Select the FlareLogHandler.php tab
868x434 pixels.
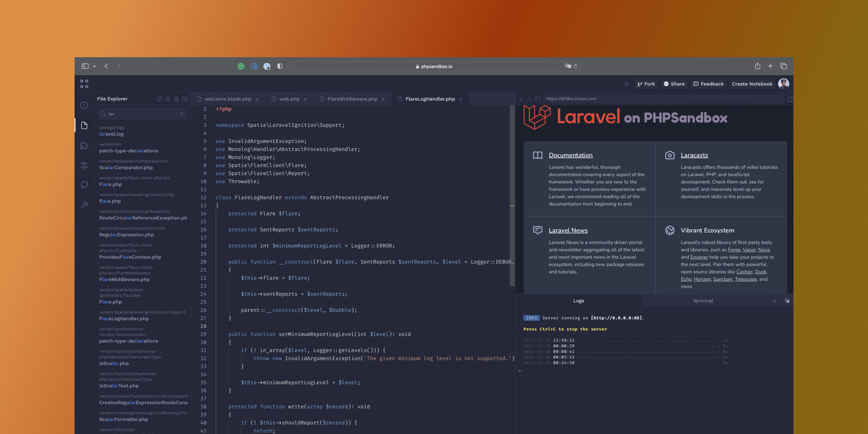click(x=430, y=99)
